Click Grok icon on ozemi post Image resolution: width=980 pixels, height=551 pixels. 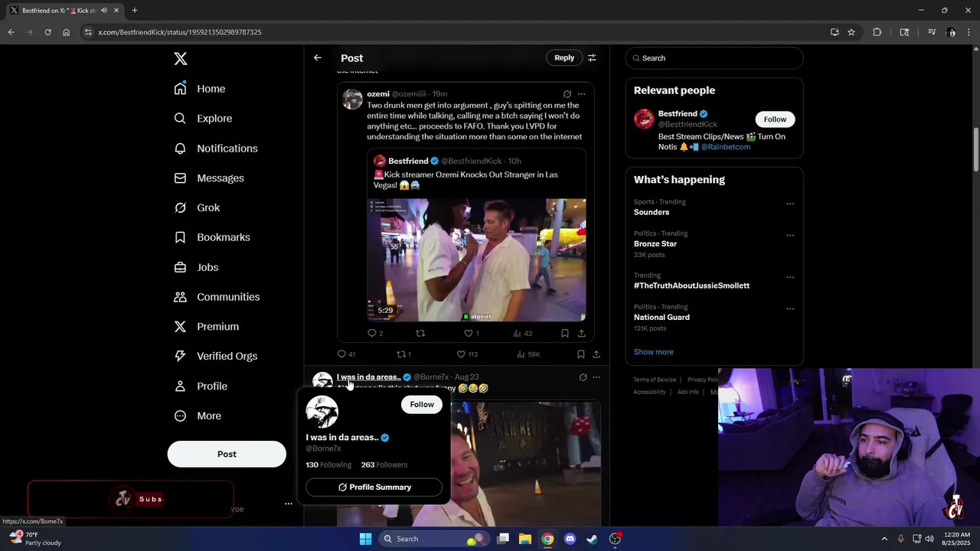[567, 94]
